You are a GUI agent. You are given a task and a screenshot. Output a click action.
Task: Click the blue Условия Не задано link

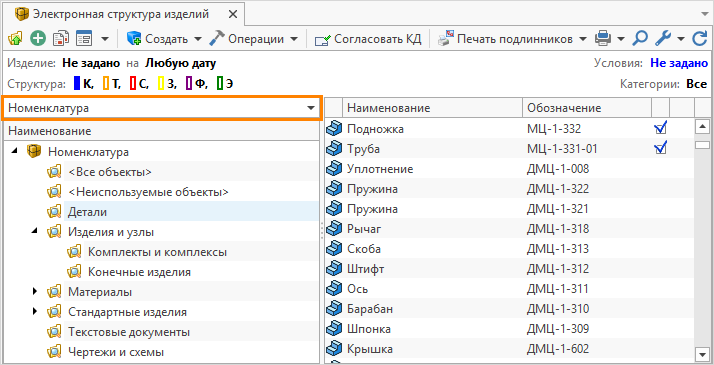tap(679, 63)
